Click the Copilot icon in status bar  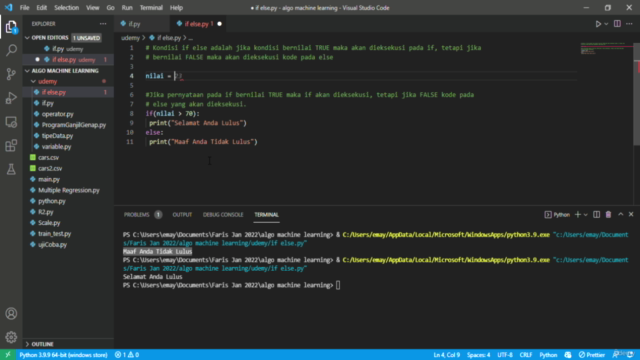[x=568, y=355]
